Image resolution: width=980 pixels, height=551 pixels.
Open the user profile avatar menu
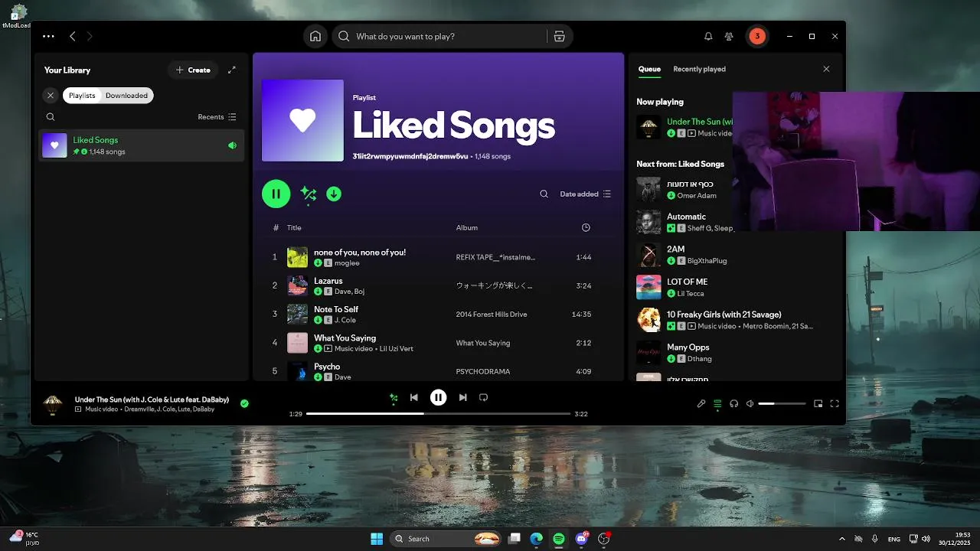(x=757, y=36)
